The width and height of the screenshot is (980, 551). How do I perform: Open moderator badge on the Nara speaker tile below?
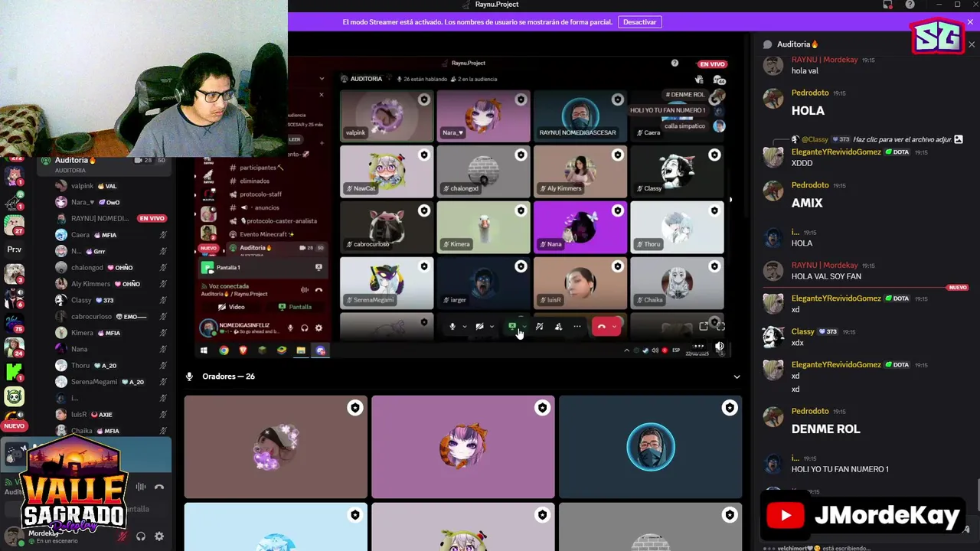542,408
